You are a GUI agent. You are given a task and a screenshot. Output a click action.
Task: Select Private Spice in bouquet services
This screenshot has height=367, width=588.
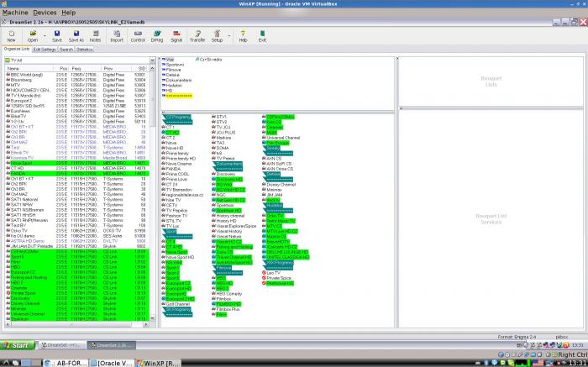(276, 278)
